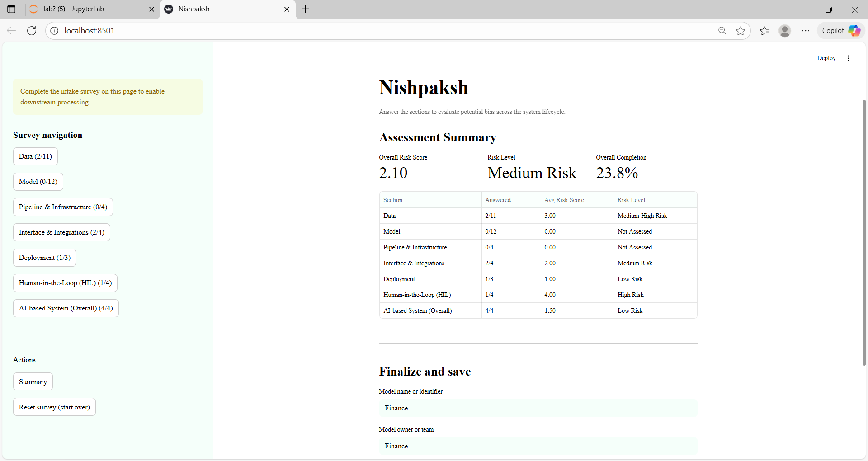Click the Medium-High Risk cell
The width and height of the screenshot is (868, 461).
(656, 216)
